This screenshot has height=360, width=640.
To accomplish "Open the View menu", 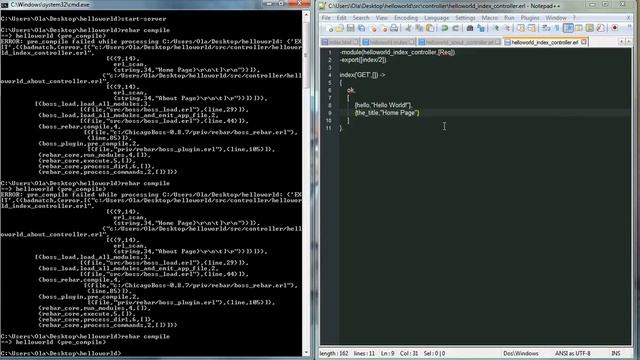I will (x=382, y=18).
